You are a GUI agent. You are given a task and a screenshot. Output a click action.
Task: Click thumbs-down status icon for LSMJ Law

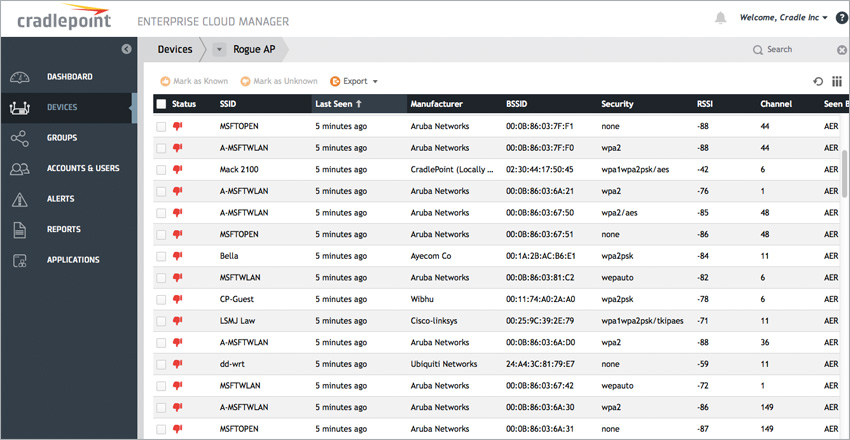point(177,321)
